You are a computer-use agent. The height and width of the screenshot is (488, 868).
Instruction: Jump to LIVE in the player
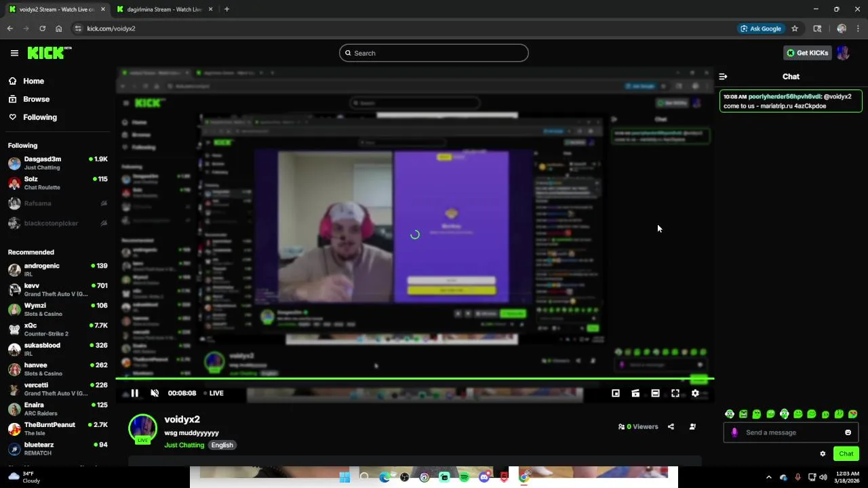point(212,393)
